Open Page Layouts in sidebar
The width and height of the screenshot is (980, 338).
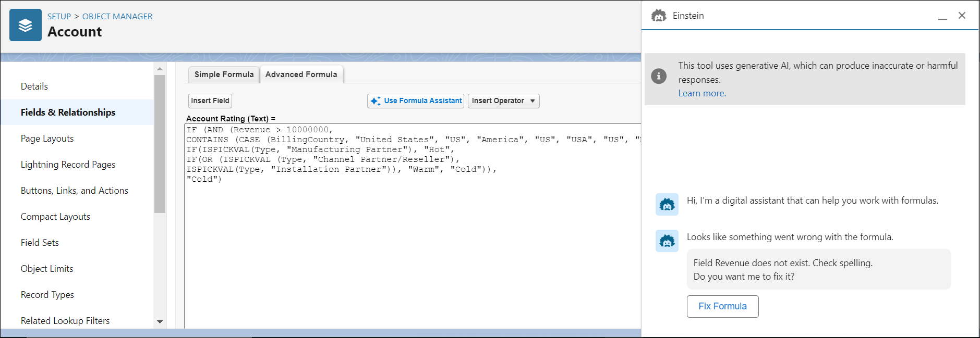click(47, 139)
